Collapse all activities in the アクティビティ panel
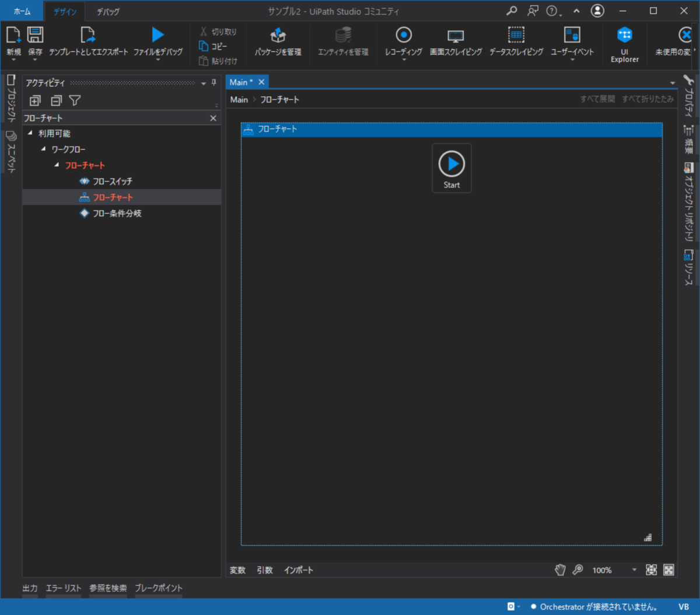This screenshot has width=700, height=615. point(56,100)
